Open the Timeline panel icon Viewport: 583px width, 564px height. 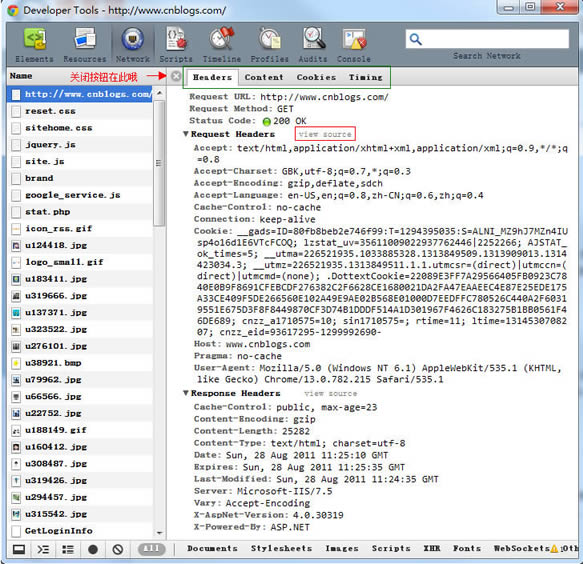click(x=222, y=39)
